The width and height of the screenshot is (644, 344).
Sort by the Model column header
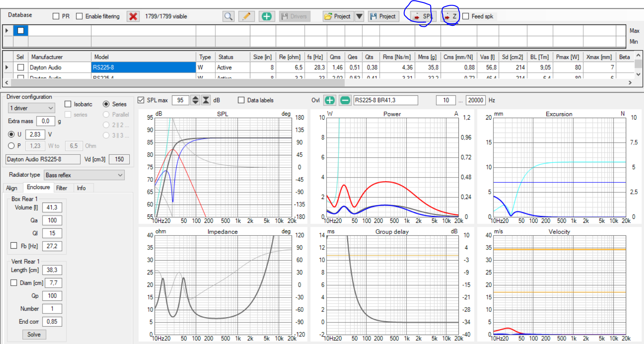point(143,57)
